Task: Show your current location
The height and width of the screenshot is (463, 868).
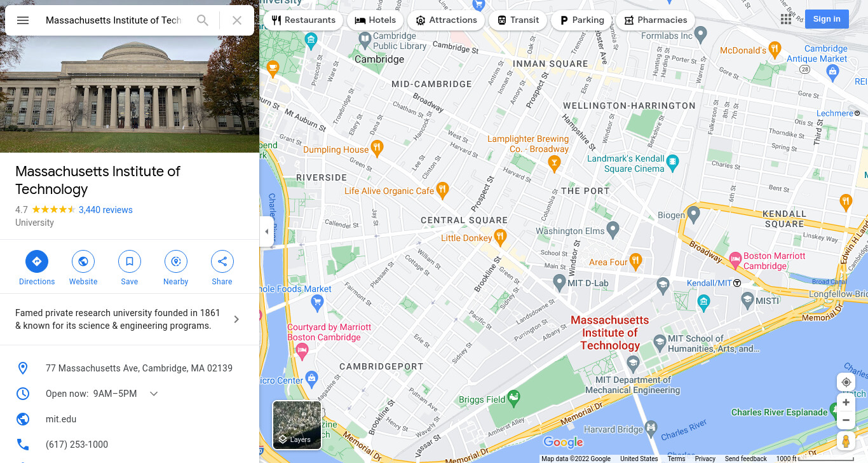Action: click(x=846, y=382)
